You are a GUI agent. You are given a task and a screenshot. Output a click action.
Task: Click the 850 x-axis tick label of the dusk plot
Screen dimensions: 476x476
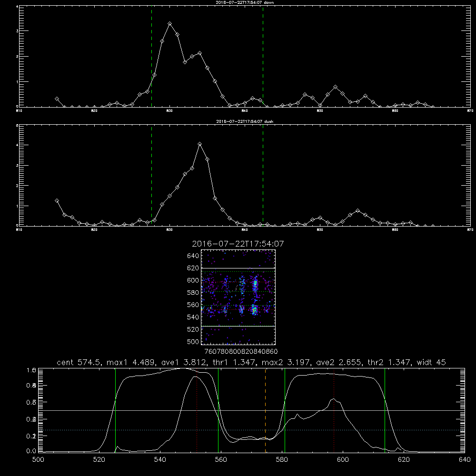(x=320, y=230)
